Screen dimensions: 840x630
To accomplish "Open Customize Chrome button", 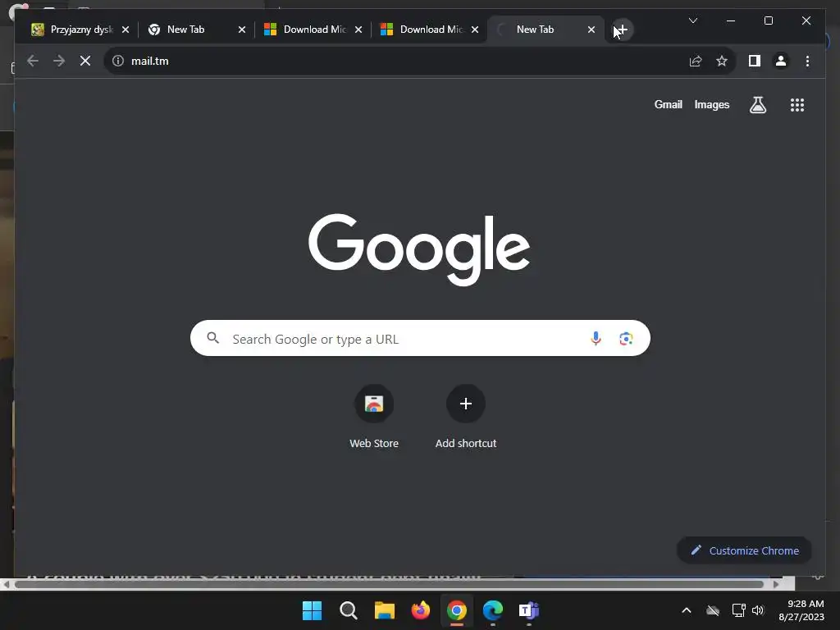I will (x=744, y=550).
